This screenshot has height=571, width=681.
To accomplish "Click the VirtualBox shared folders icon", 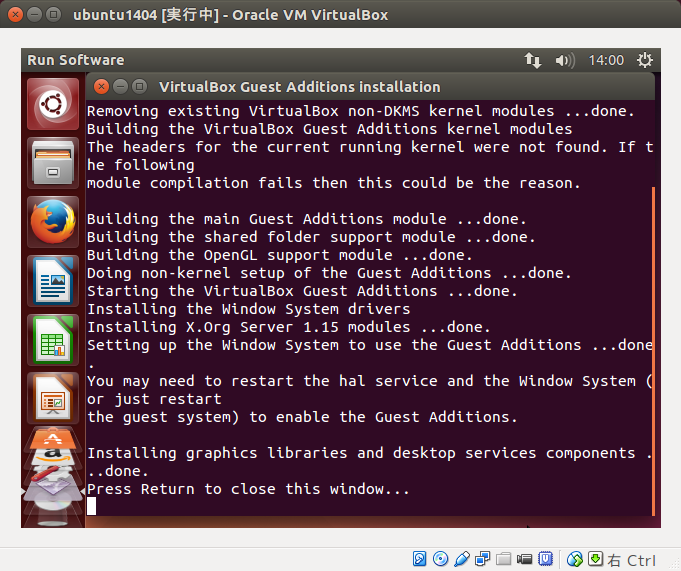I will click(503, 558).
